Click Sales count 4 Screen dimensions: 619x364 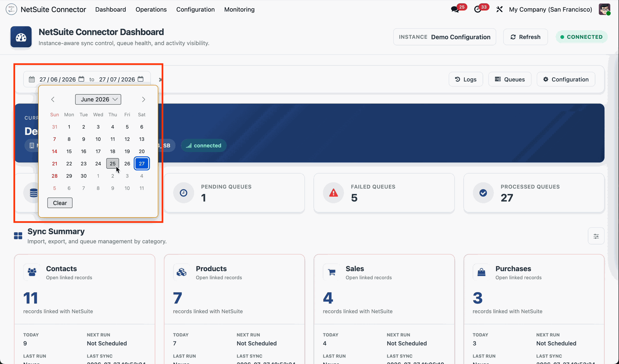point(328,298)
